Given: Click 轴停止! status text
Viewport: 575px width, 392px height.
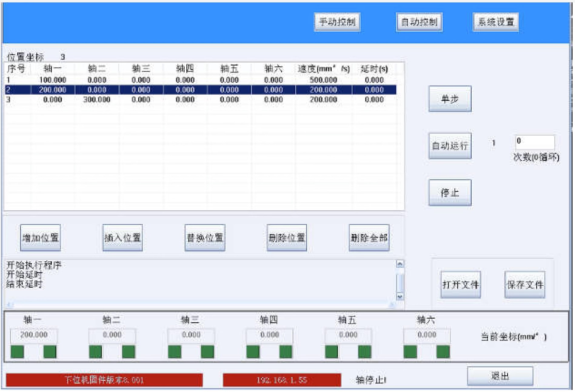Looking at the screenshot, I should click(x=371, y=380).
